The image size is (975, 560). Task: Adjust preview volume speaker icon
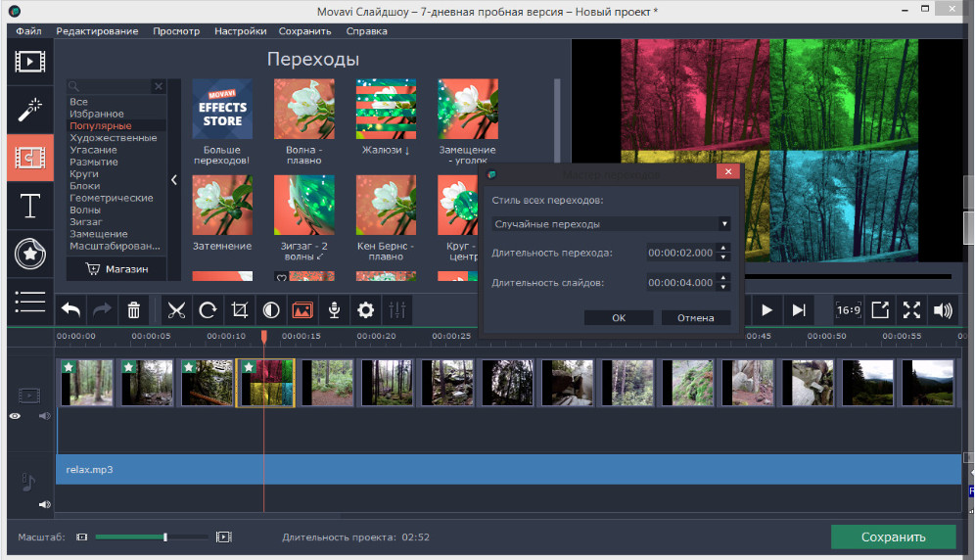(943, 310)
